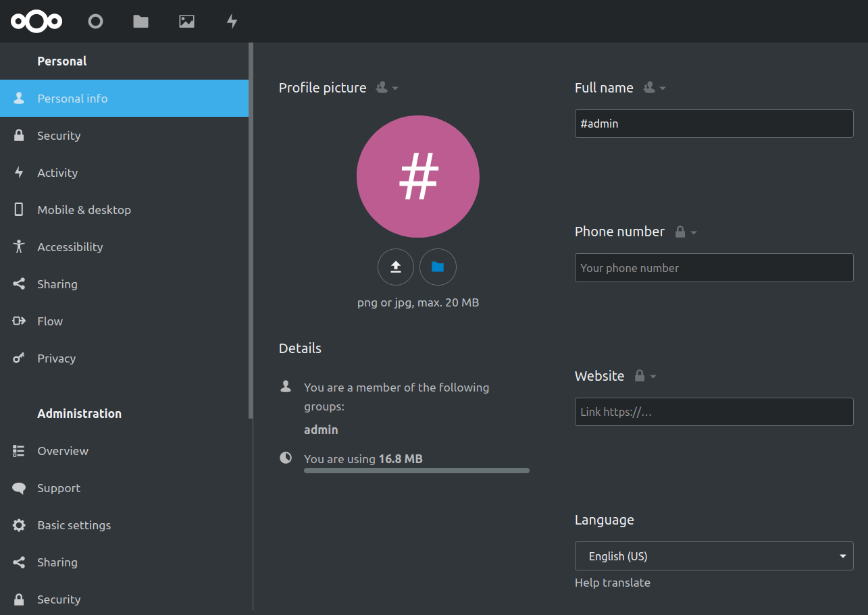Viewport: 868px width, 615px height.
Task: Choose profile picture from Files
Action: 438,267
